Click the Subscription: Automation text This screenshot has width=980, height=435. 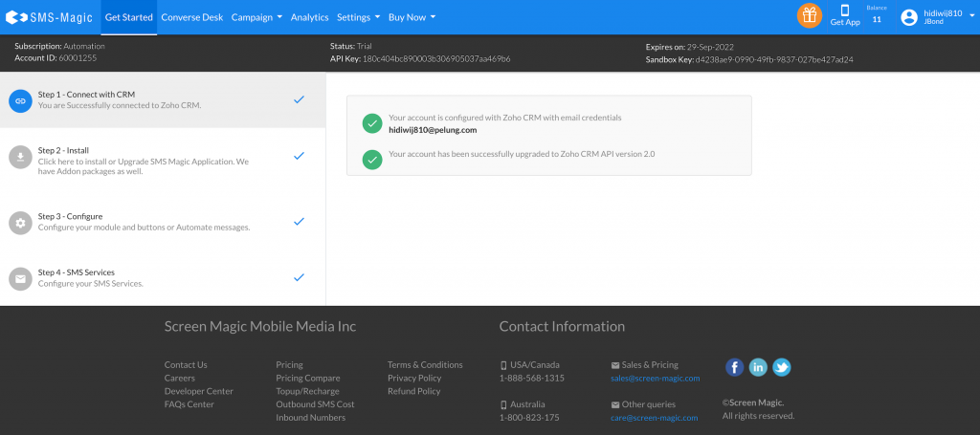(60, 46)
